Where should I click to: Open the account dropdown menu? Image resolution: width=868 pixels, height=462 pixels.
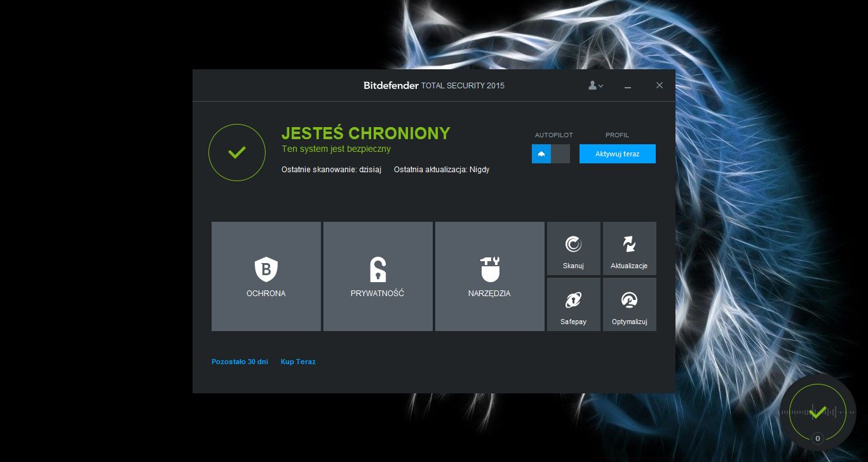pyautogui.click(x=595, y=85)
